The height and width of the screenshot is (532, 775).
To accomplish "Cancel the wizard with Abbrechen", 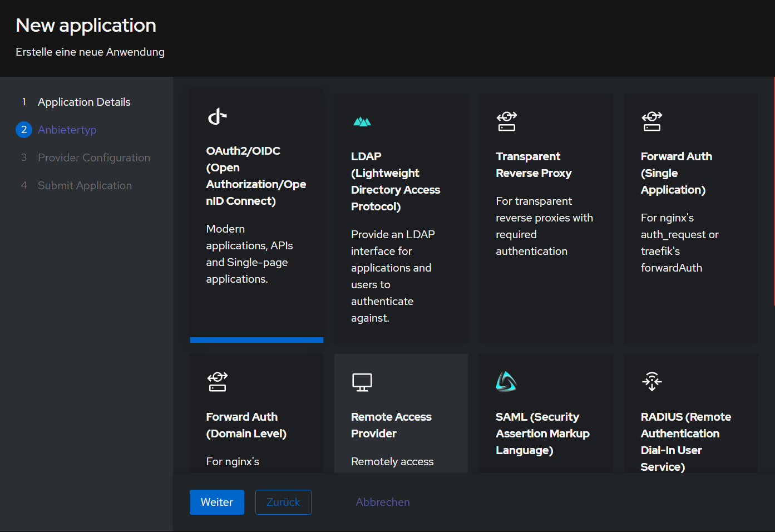I will point(383,502).
